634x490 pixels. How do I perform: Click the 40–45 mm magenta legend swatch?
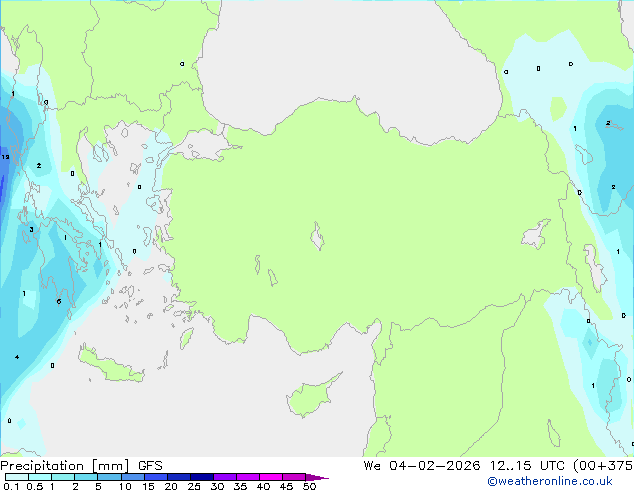point(271,477)
